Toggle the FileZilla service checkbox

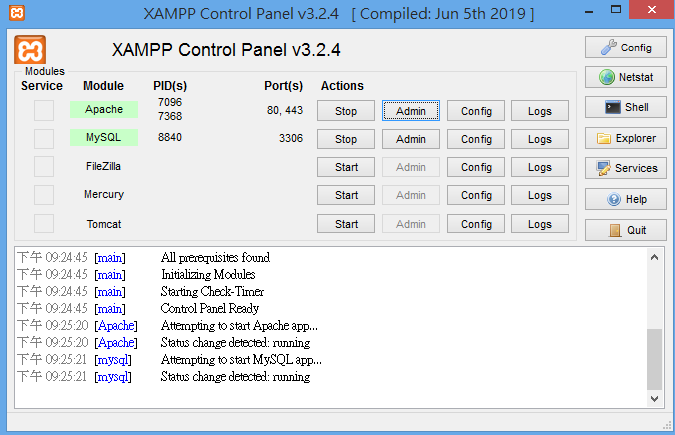pos(44,167)
